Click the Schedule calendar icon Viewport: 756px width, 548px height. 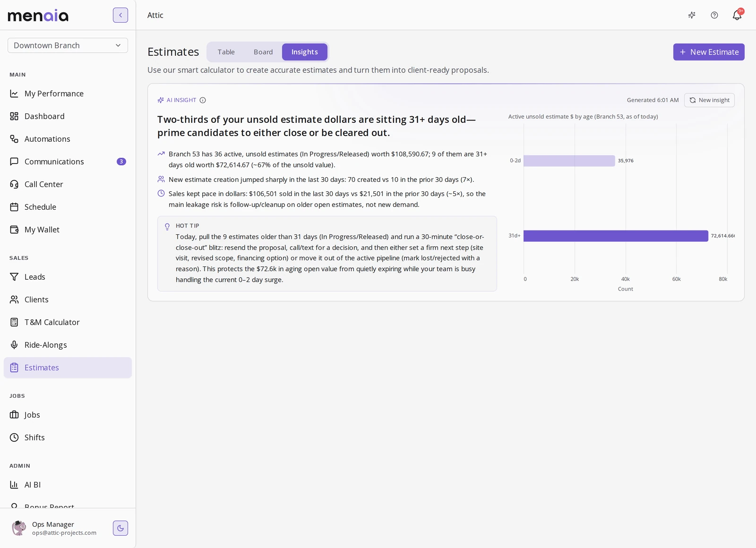(14, 207)
